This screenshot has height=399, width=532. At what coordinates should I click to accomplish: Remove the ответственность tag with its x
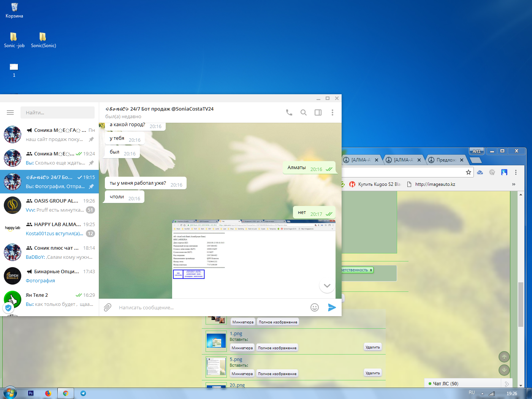click(x=371, y=270)
